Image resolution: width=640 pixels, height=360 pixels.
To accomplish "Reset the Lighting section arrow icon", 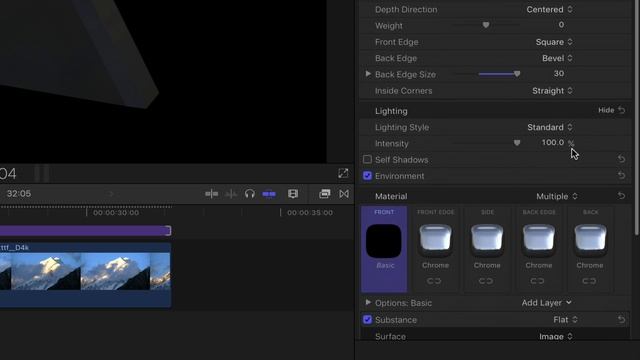I will click(621, 110).
